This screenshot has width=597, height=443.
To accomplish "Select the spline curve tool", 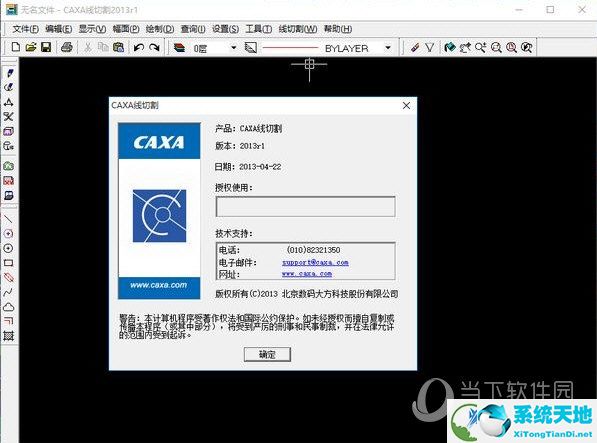I will point(9,292).
